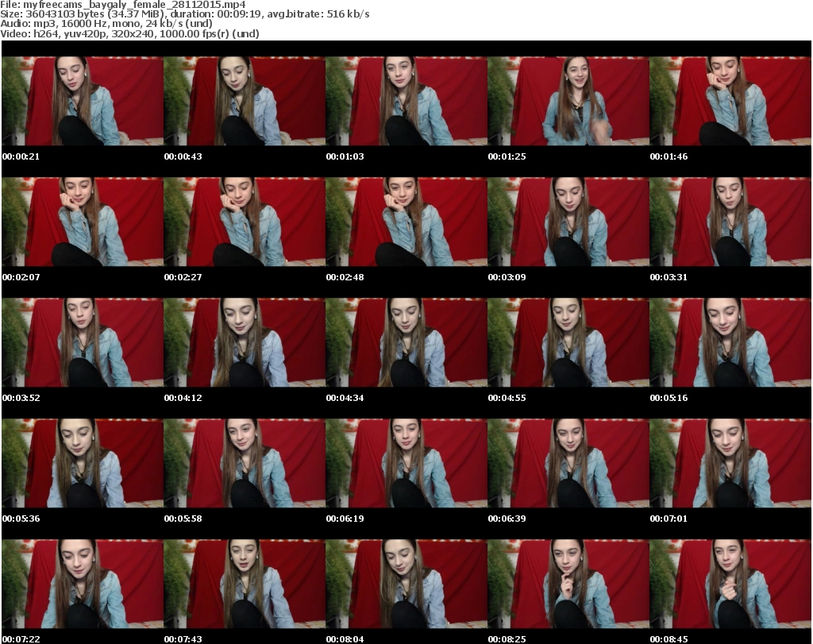Click on the time label 00:08:04
Screen dimensions: 813x644
point(345,639)
